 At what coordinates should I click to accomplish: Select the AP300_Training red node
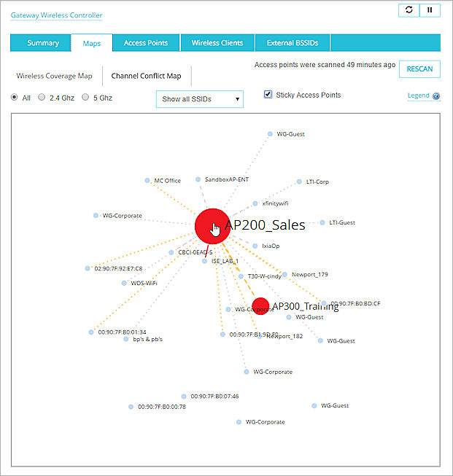click(260, 306)
